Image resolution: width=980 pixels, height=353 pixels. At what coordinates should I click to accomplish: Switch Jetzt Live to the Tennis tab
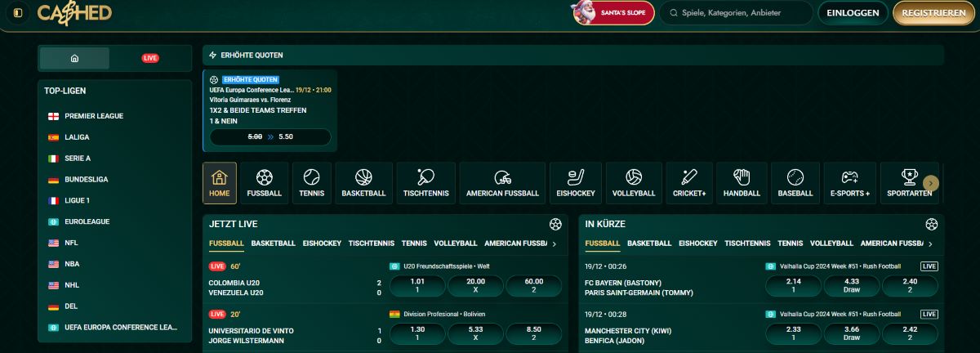click(414, 244)
